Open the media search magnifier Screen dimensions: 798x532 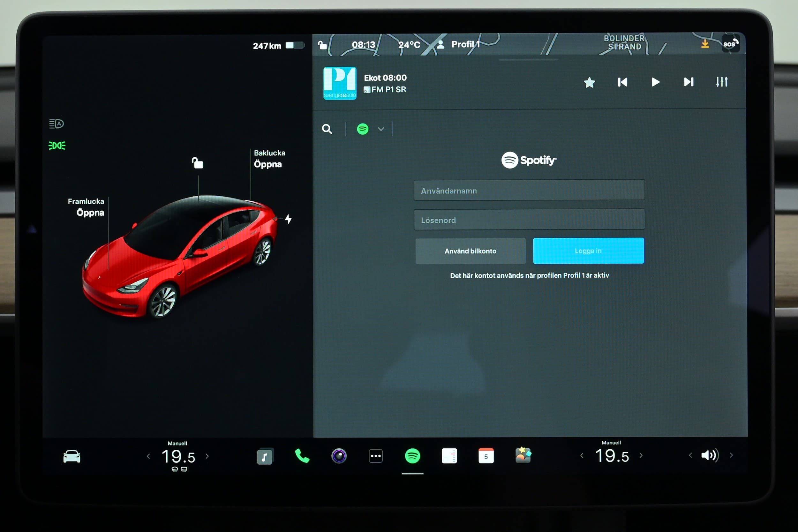[x=327, y=129]
